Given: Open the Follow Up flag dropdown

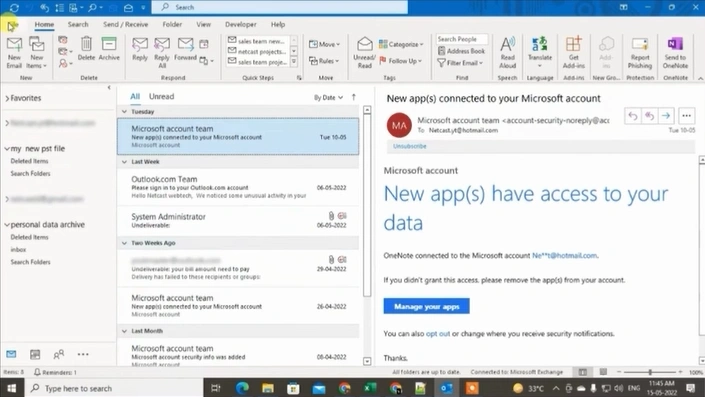Looking at the screenshot, I should [x=401, y=61].
